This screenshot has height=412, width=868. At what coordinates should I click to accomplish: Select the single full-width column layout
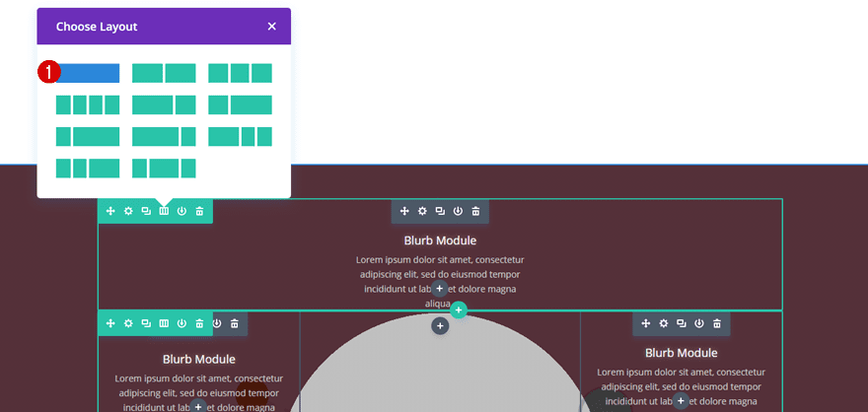pos(88,73)
